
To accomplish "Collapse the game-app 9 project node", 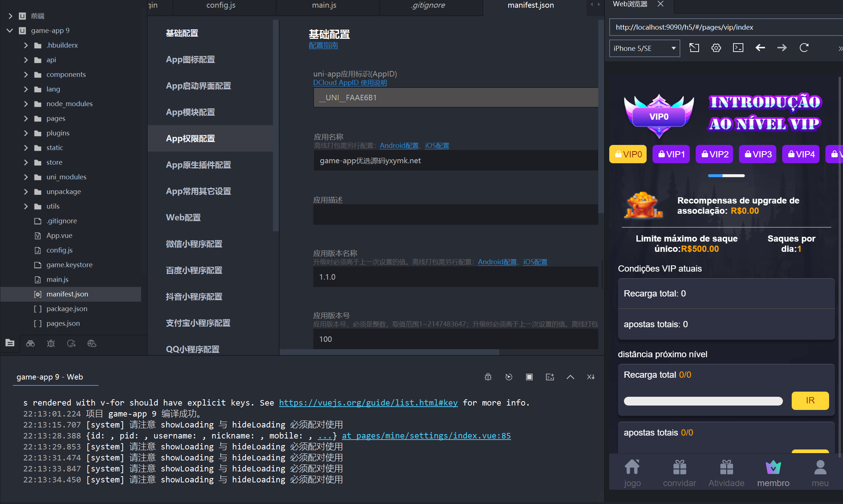I will pos(10,30).
